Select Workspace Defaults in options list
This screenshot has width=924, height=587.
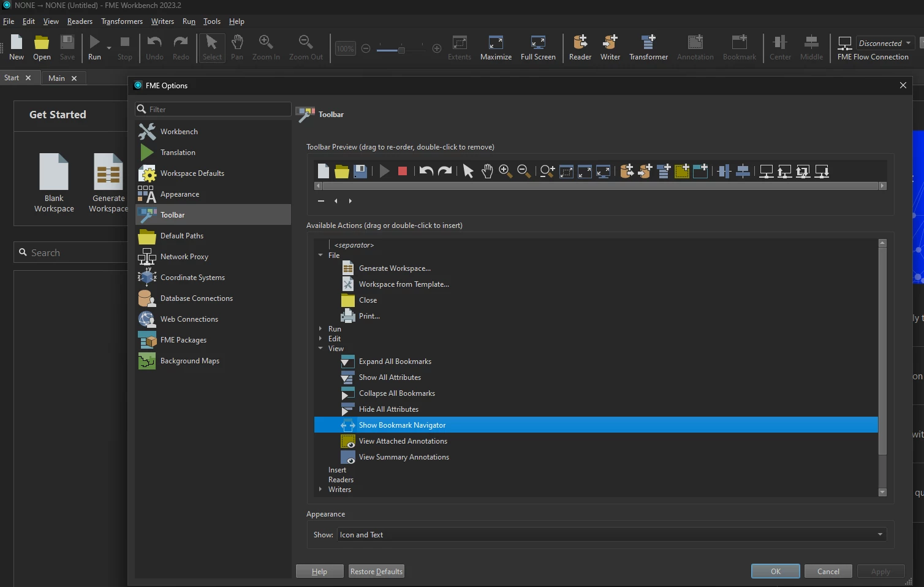[x=213, y=173]
